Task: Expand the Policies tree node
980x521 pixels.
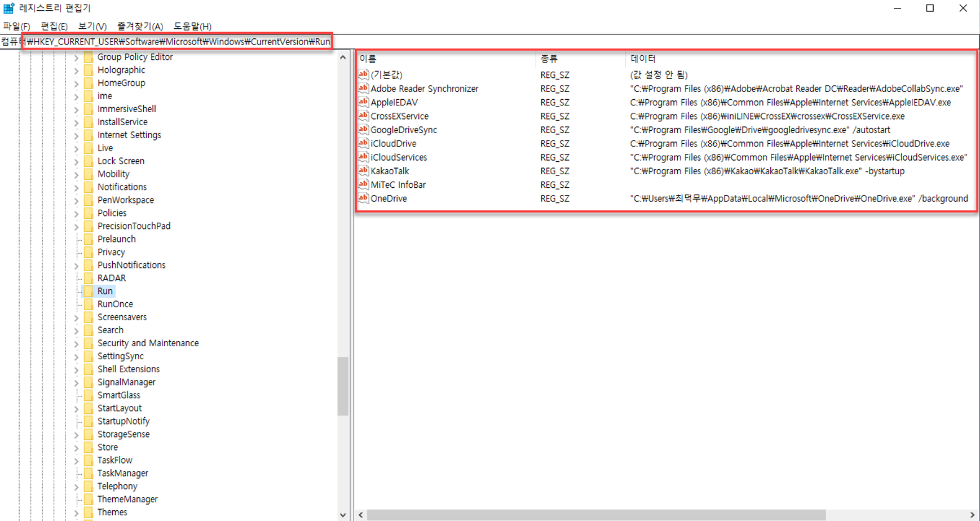Action: pyautogui.click(x=77, y=214)
